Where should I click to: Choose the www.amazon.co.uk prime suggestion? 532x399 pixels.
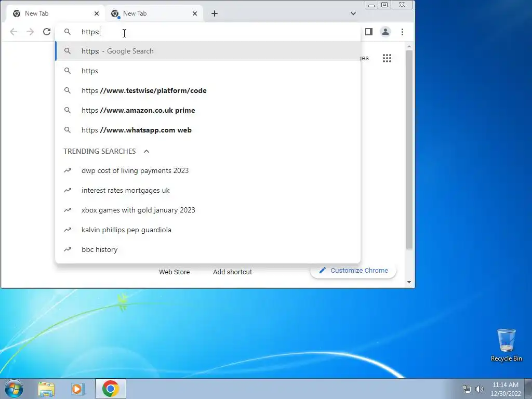pos(208,110)
